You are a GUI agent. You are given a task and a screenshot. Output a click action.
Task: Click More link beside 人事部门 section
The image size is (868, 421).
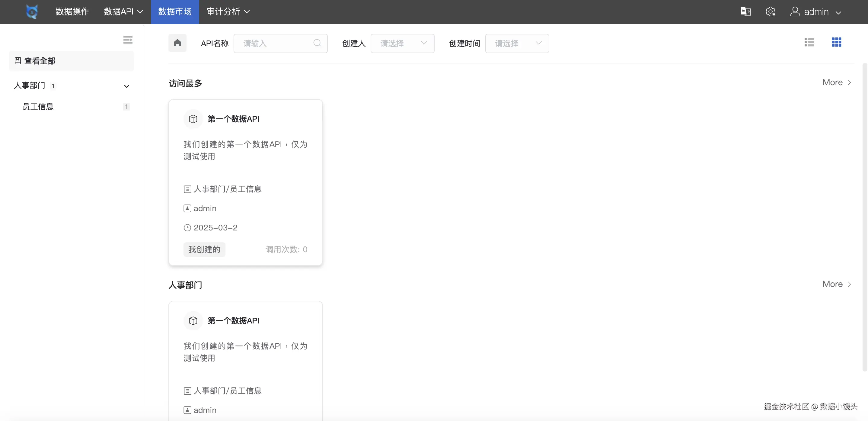click(836, 284)
